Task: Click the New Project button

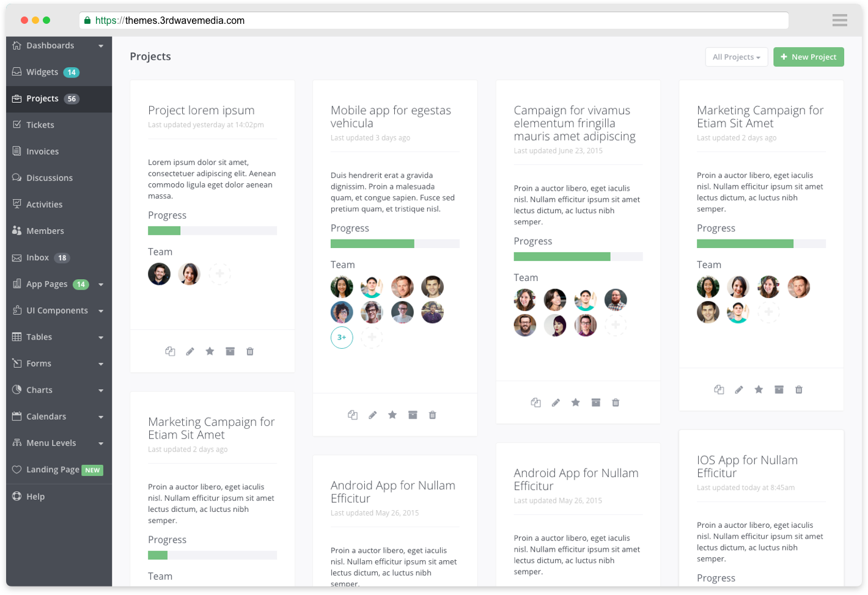Action: (808, 57)
